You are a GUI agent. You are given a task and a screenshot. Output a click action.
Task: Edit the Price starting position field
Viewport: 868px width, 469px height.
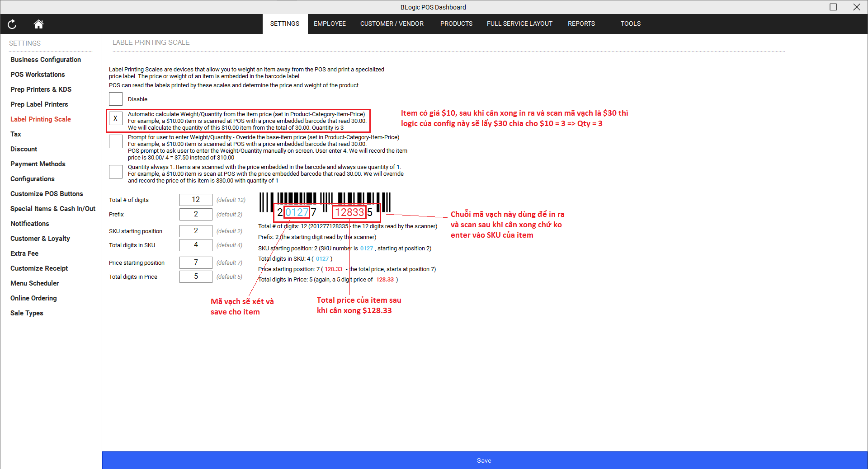(x=196, y=263)
